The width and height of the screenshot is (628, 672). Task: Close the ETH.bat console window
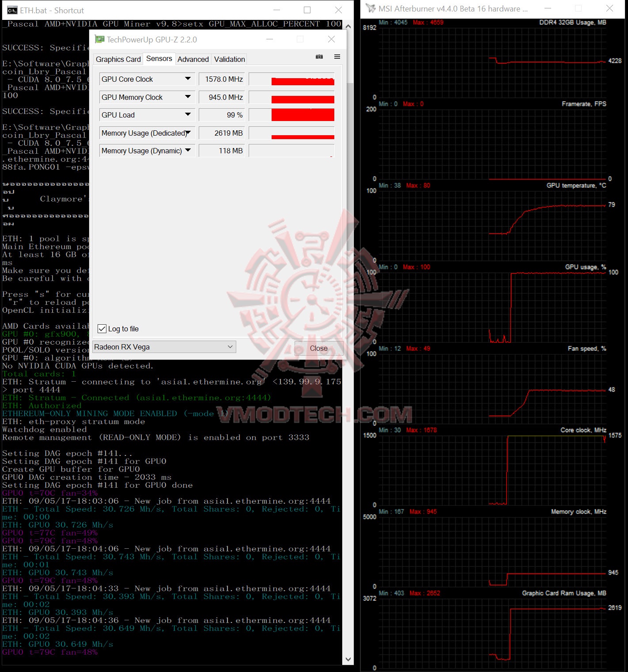point(338,10)
